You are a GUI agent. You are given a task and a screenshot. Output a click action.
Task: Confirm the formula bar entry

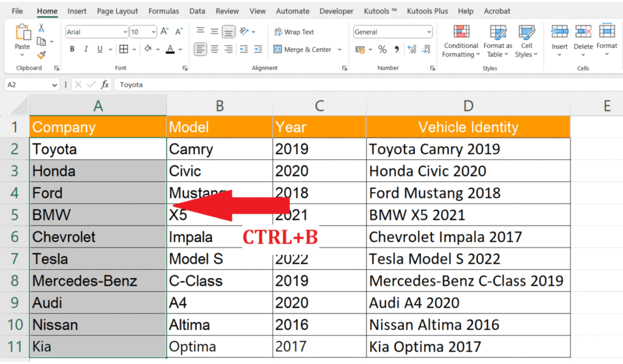(91, 84)
